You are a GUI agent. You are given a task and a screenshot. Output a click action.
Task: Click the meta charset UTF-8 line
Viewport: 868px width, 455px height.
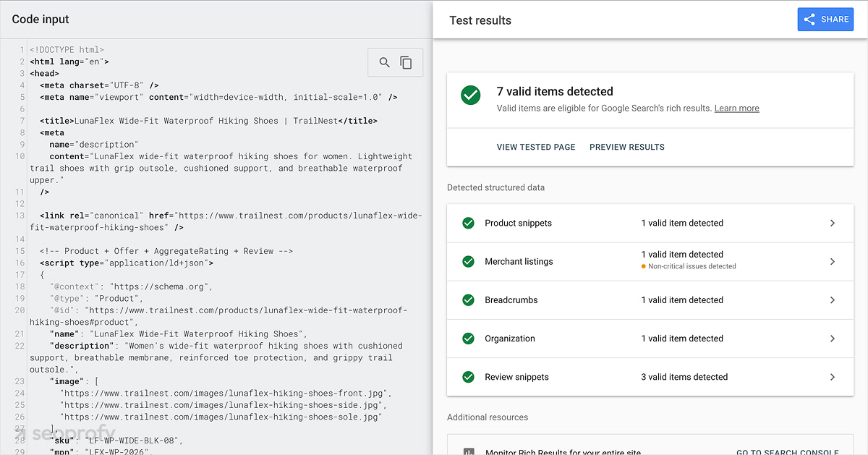(99, 85)
